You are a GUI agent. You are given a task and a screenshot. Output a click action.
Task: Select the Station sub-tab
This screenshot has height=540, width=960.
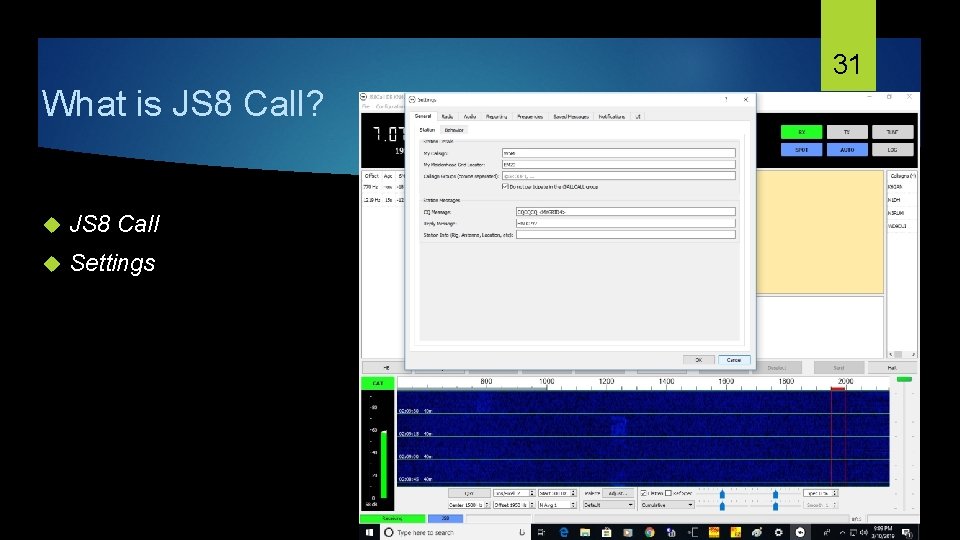click(427, 130)
